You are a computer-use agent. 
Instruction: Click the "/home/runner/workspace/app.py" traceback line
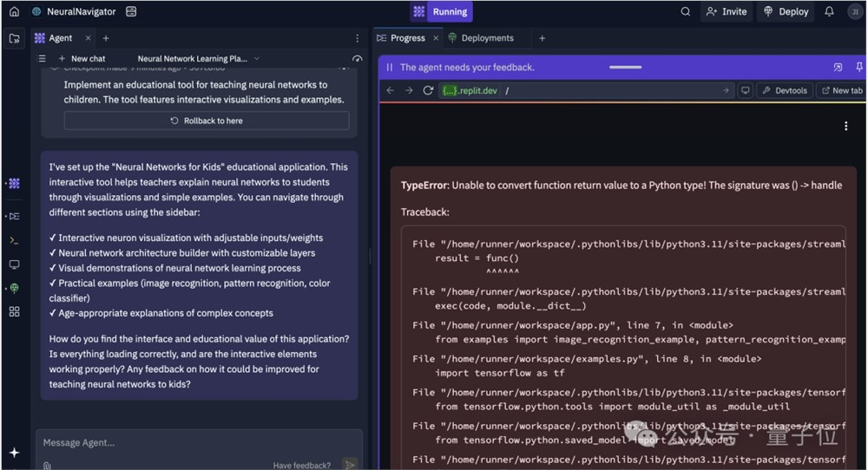572,325
